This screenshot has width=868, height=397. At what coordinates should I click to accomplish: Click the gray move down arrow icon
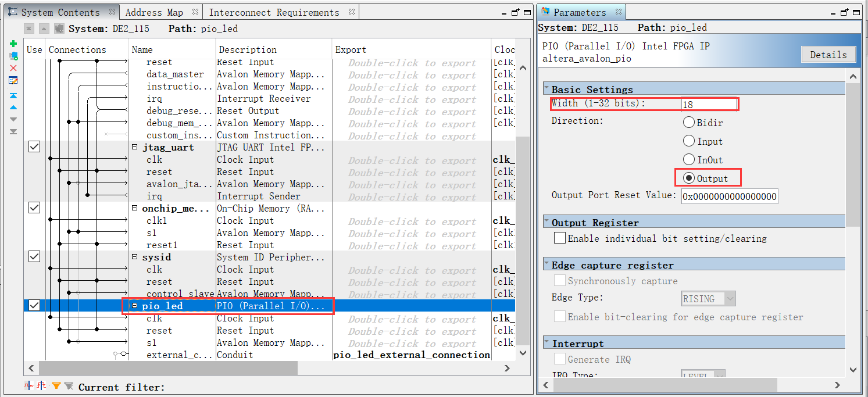click(13, 120)
